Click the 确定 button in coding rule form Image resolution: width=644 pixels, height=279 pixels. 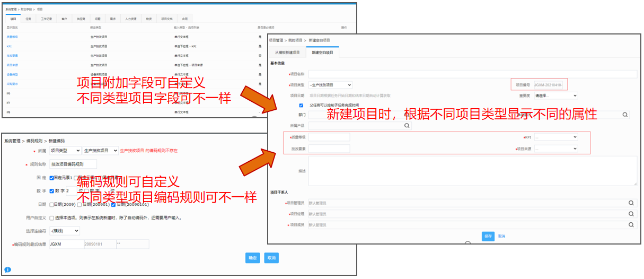point(252,258)
